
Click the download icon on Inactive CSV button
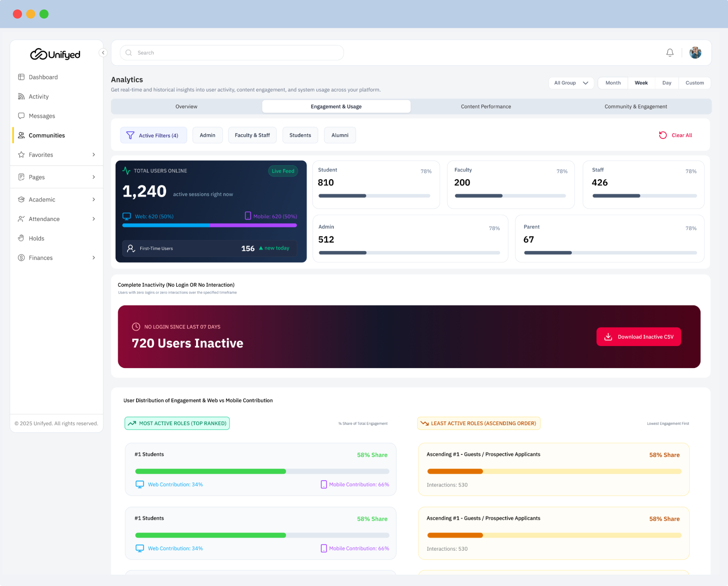click(x=608, y=337)
